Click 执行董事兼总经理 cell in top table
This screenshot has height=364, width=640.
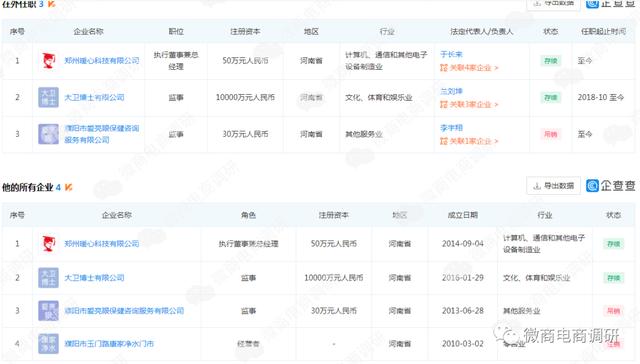tap(176, 61)
